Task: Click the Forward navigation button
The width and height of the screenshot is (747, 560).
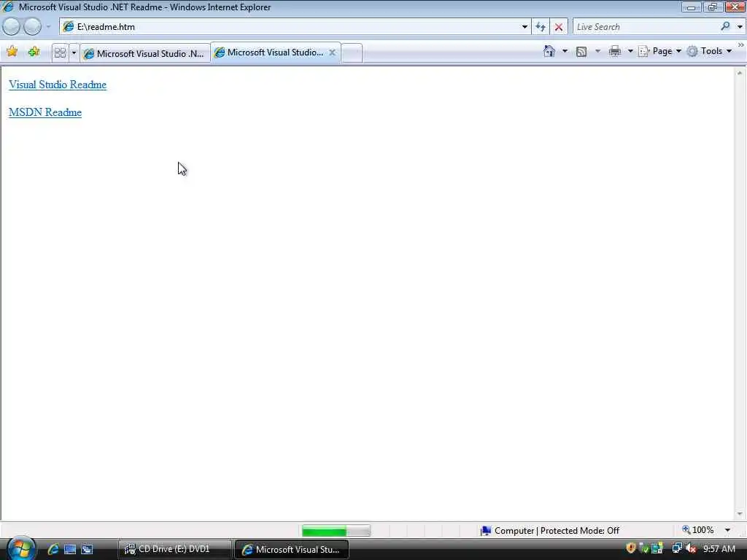Action: tap(32, 27)
